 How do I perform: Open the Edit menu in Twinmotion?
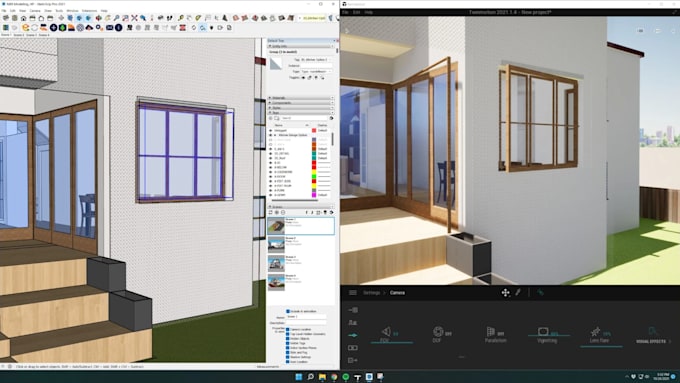(356, 13)
